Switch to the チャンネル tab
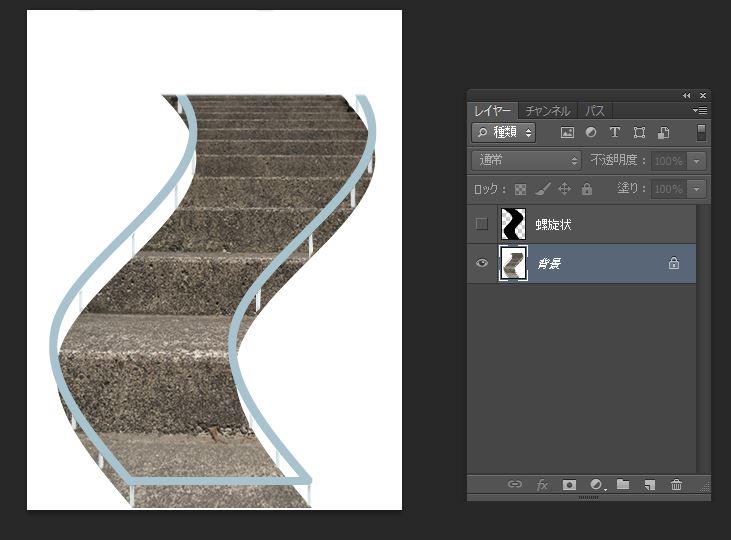Image resolution: width=731 pixels, height=540 pixels. 547,111
